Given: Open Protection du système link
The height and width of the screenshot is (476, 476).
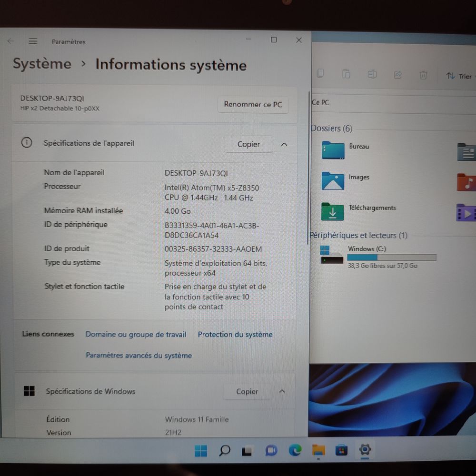Looking at the screenshot, I should coord(235,334).
